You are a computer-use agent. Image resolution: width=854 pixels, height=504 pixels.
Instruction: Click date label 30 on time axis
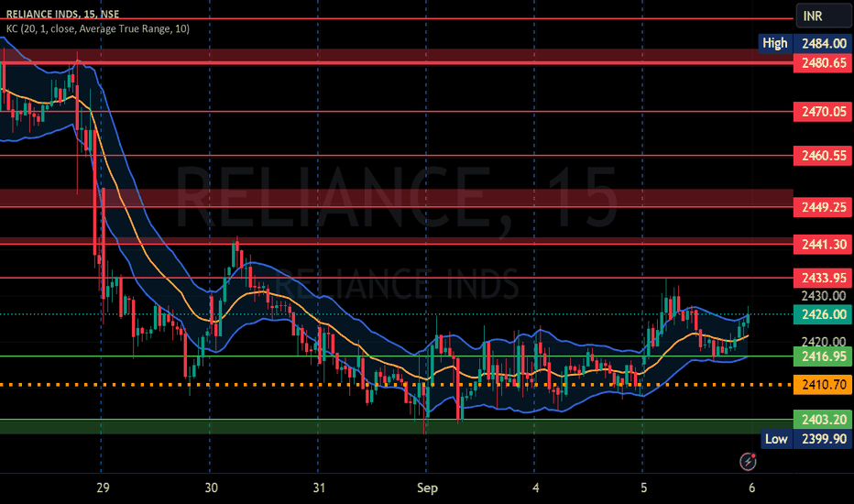pos(211,488)
